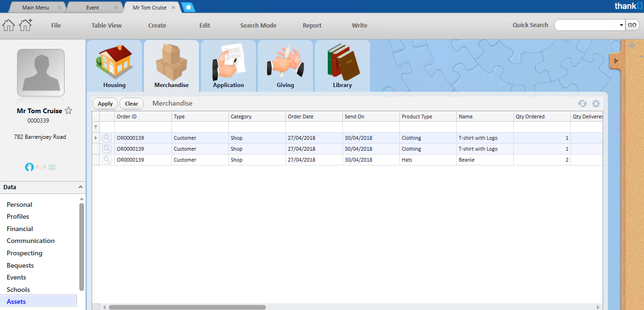Click the Clear filter button
Screen dimensions: 644x310
coord(132,104)
